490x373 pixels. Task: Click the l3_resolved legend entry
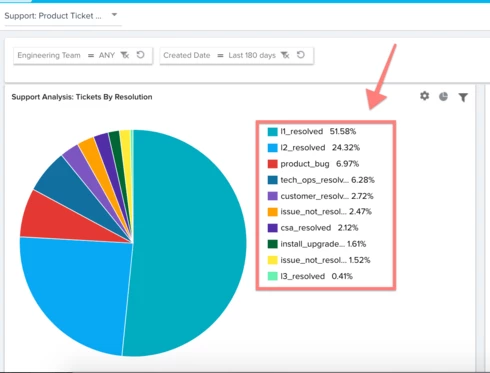tap(310, 276)
